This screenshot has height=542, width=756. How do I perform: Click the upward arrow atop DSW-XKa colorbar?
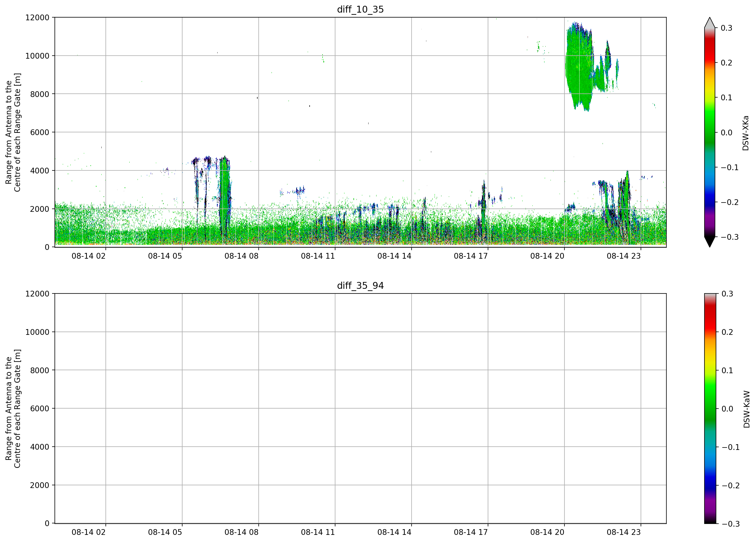[710, 22]
